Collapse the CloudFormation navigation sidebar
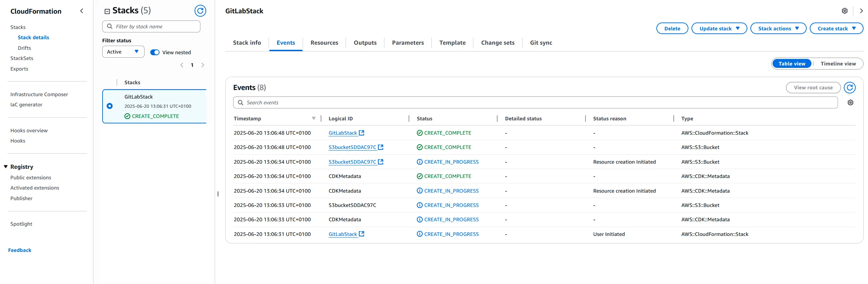 tap(82, 11)
